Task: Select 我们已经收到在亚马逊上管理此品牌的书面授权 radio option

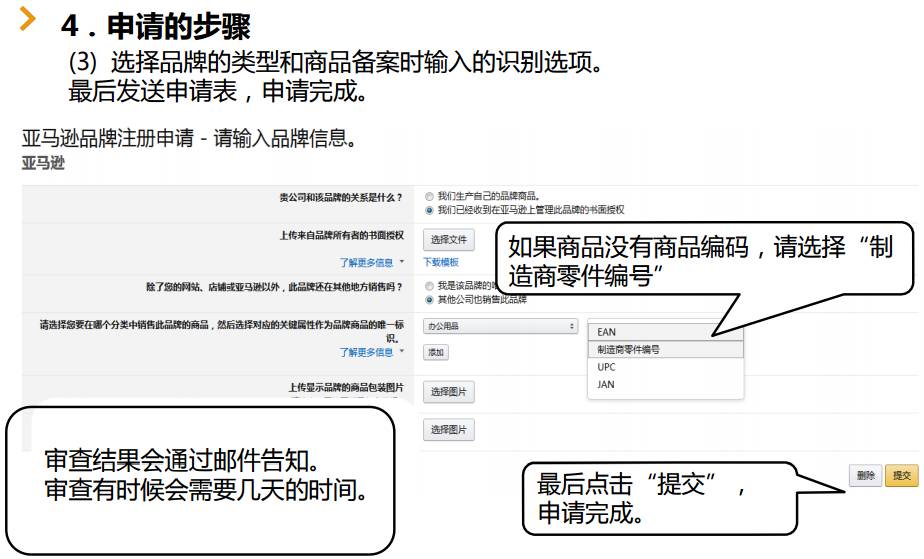Action: [x=429, y=210]
